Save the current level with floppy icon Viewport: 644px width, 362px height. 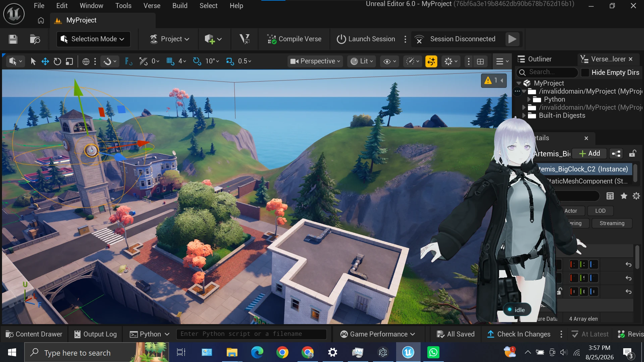tap(13, 39)
